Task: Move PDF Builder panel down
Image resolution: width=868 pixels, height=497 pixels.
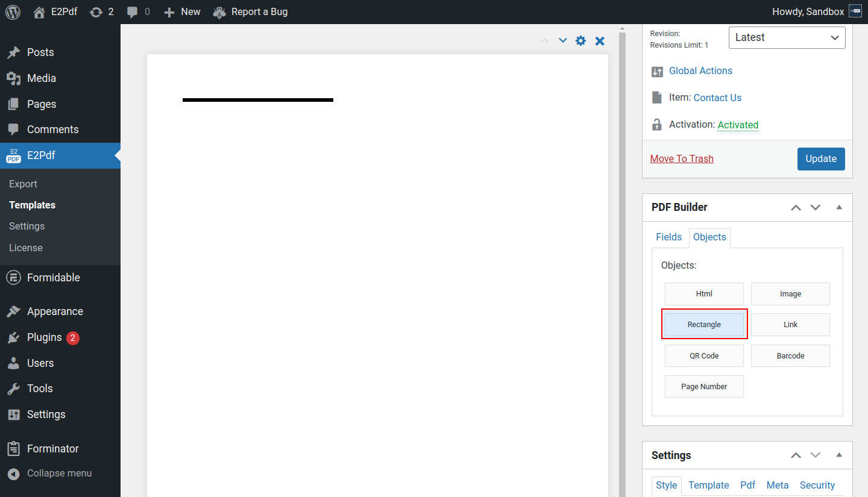Action: (816, 207)
